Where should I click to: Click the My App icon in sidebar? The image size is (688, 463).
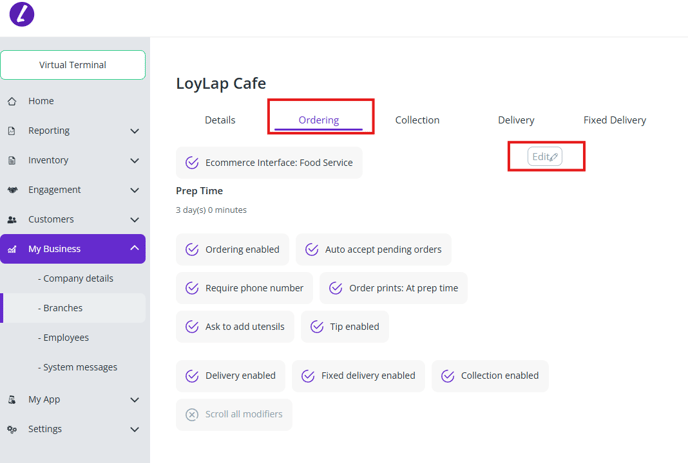tap(12, 400)
